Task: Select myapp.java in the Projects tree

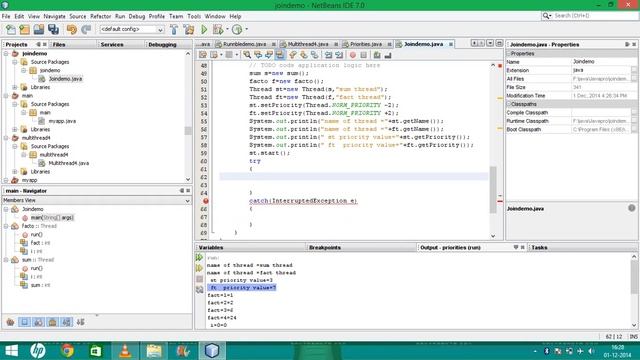Action: [x=62, y=121]
